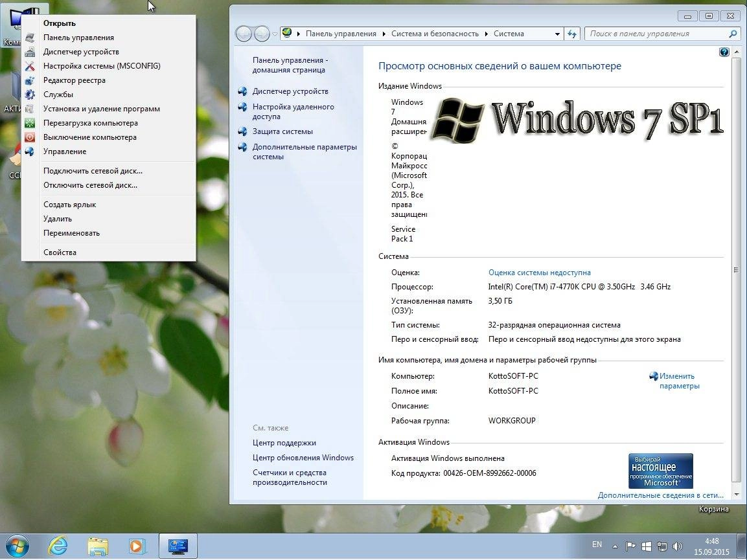Choose "Настройка системы (MSCONFIG)" menu entry
This screenshot has width=747, height=560.
tap(109, 66)
